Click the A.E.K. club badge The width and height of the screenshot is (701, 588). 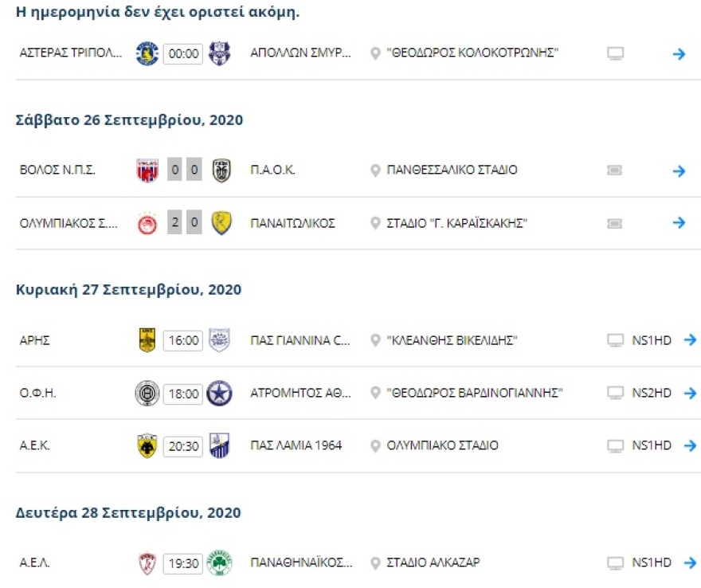point(147,447)
